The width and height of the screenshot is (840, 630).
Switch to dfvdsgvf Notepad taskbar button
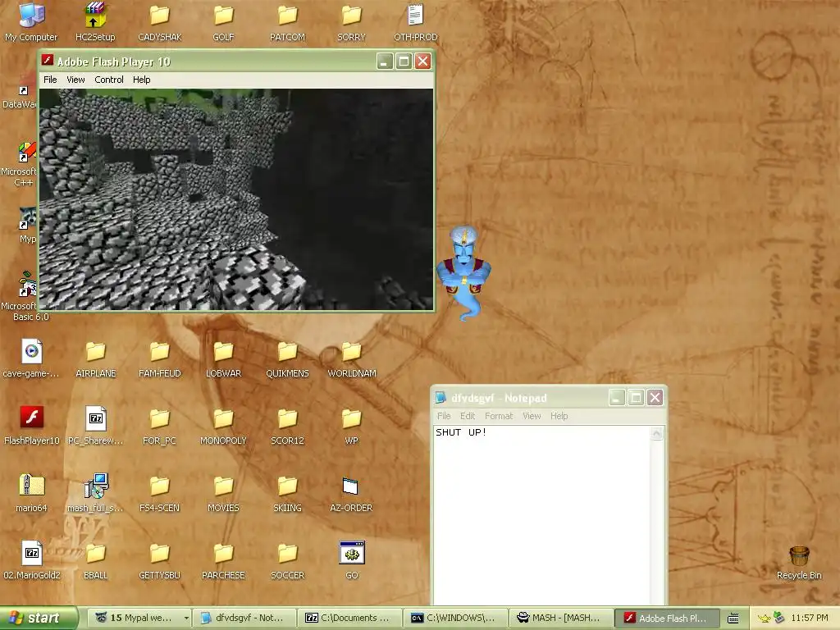pyautogui.click(x=243, y=618)
